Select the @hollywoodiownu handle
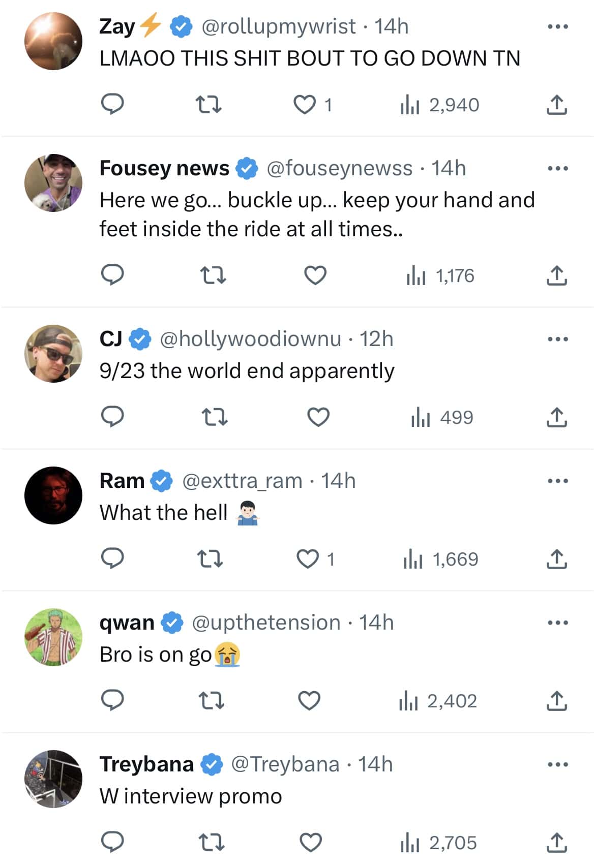Image resolution: width=595 pixels, height=868 pixels. (x=248, y=338)
